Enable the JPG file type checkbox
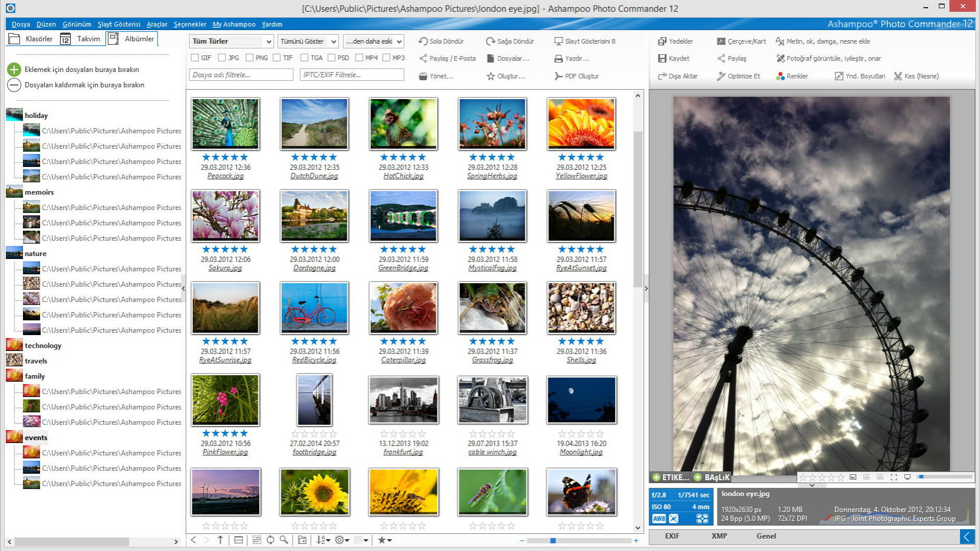Viewport: 980px width, 551px height. (x=222, y=58)
